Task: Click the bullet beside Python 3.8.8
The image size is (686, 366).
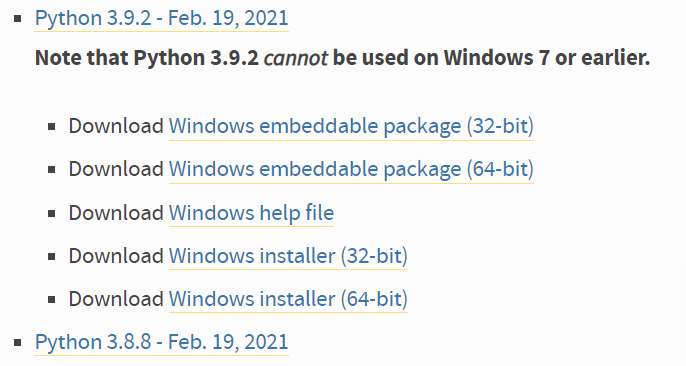Action: (18, 342)
